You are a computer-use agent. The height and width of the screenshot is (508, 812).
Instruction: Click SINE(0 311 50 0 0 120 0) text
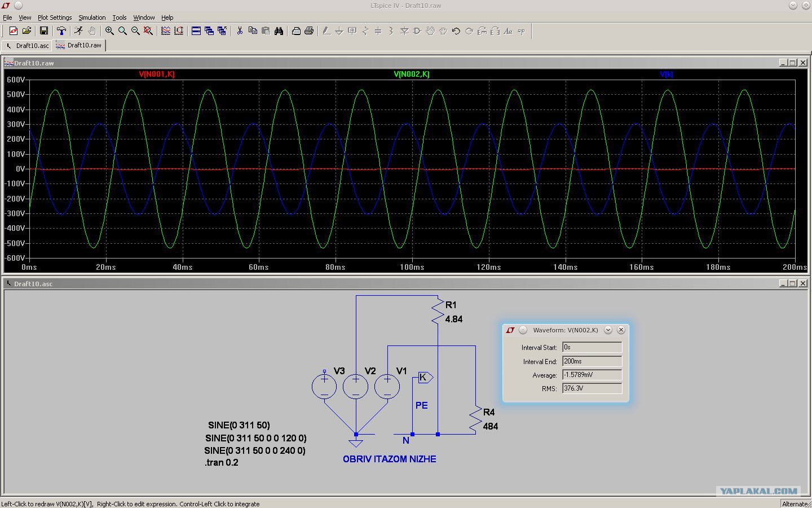pyautogui.click(x=256, y=438)
